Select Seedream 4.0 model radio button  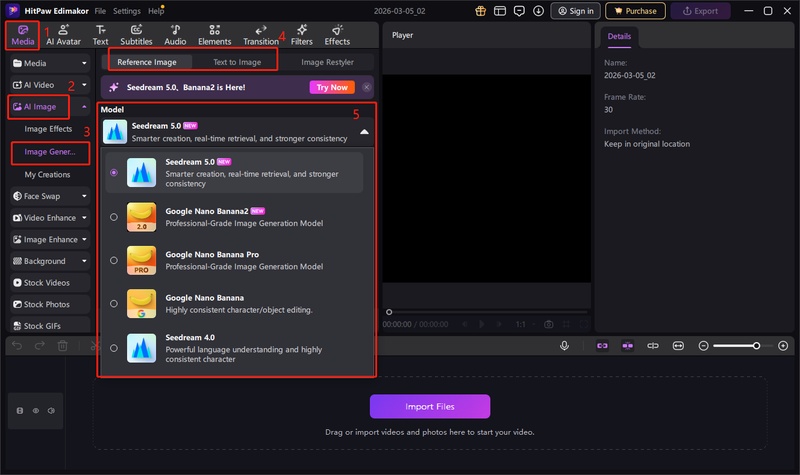coord(114,348)
